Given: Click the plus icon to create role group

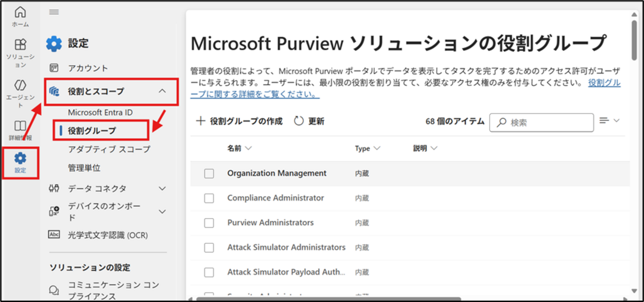Looking at the screenshot, I should tap(200, 121).
